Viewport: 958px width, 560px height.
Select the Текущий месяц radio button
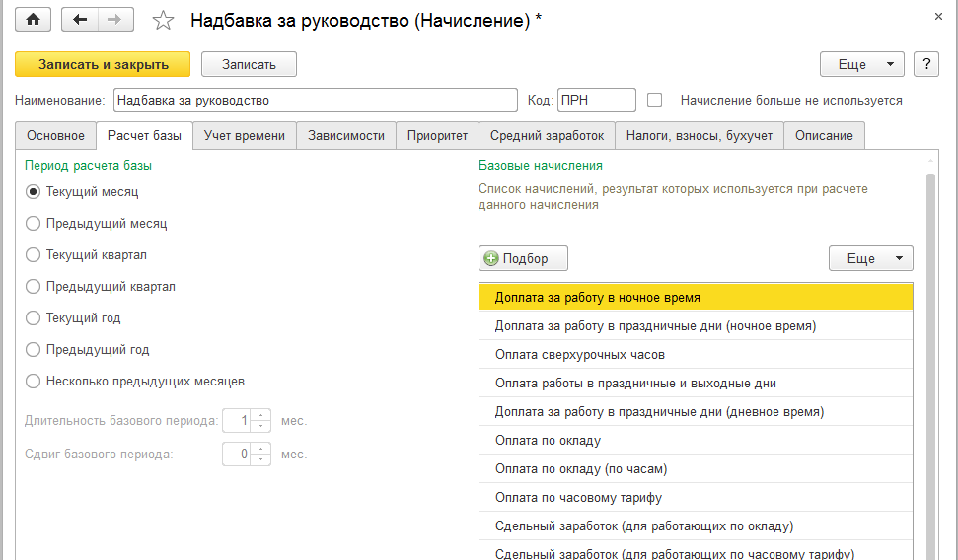tap(34, 192)
